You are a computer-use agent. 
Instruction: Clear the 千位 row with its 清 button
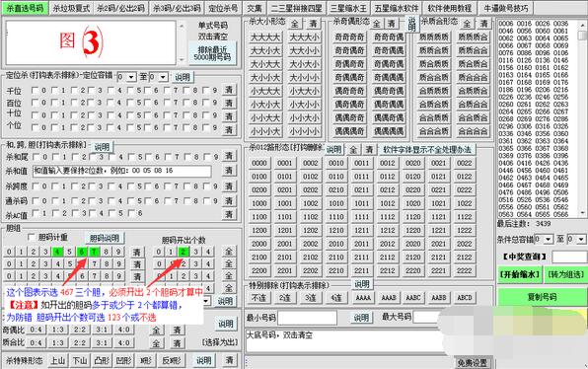[229, 90]
